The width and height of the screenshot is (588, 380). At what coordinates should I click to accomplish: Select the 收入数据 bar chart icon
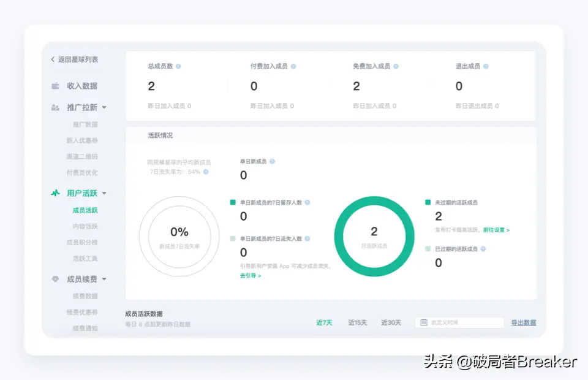tap(55, 86)
